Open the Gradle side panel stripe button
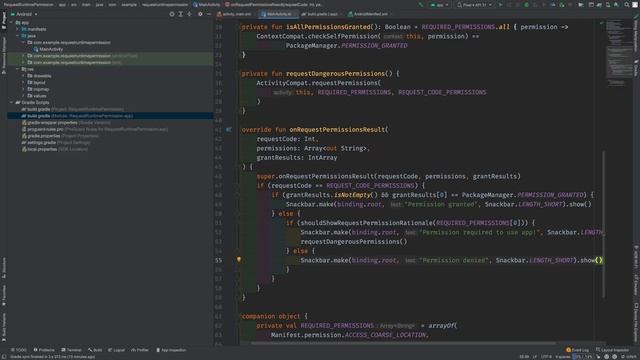Viewport: 640px width, 360px height. (636, 67)
